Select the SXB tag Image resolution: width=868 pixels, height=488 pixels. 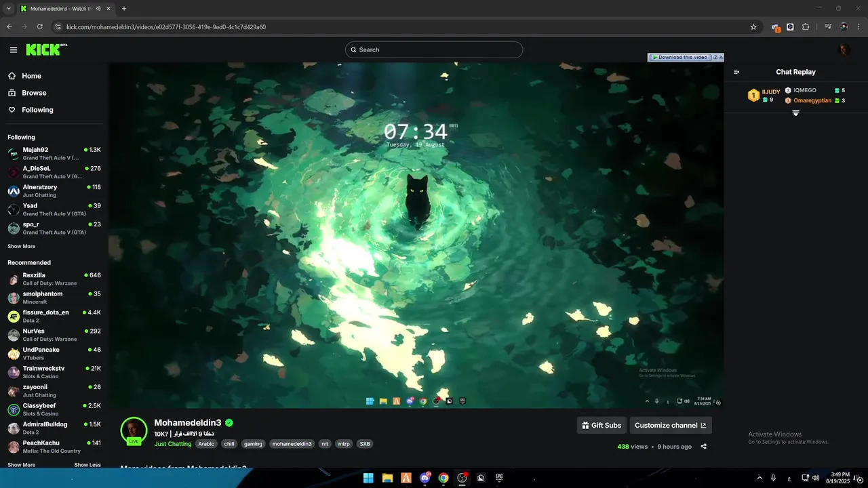[365, 444]
